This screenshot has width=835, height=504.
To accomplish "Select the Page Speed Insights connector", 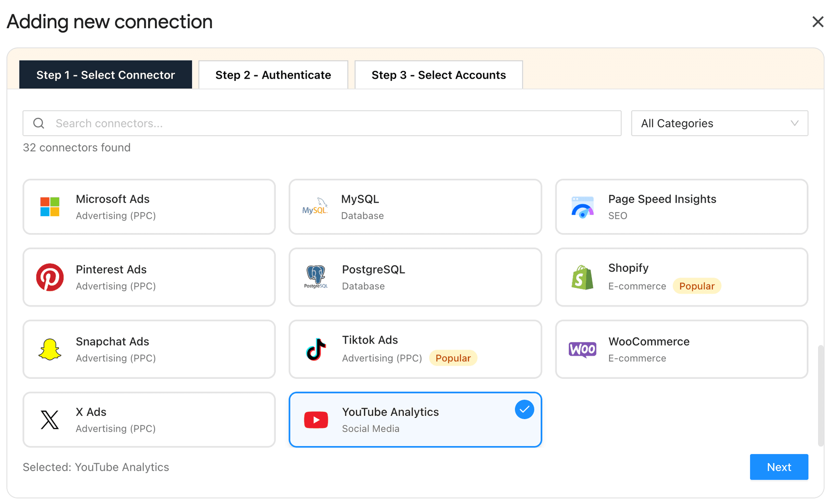I will [681, 207].
